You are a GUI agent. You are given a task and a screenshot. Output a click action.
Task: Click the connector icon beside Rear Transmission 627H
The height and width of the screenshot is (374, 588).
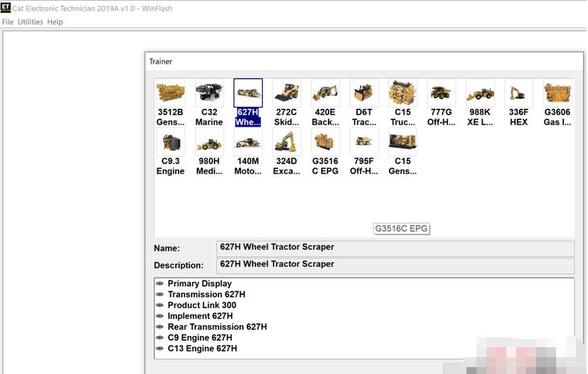160,327
